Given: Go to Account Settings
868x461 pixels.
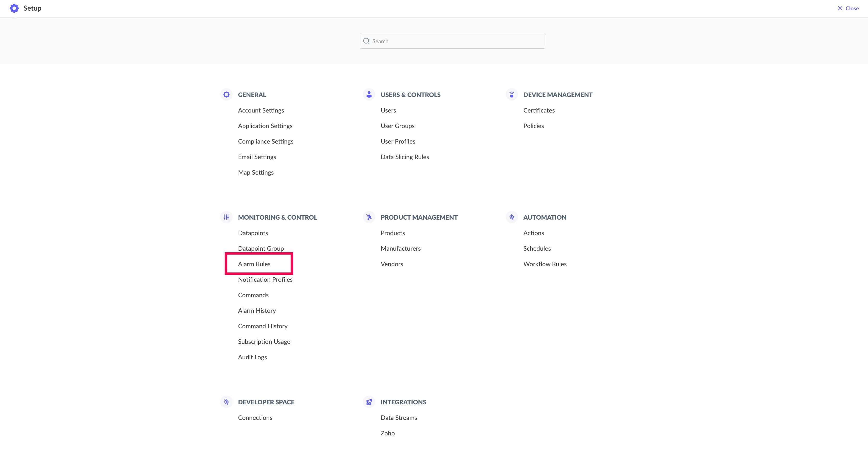Looking at the screenshot, I should click(x=261, y=110).
